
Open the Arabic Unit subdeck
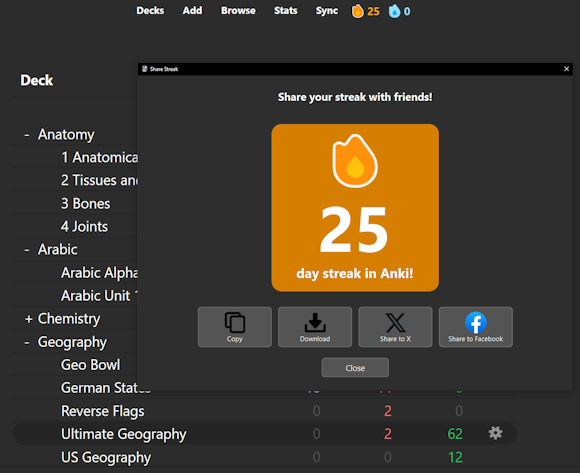[x=99, y=296]
